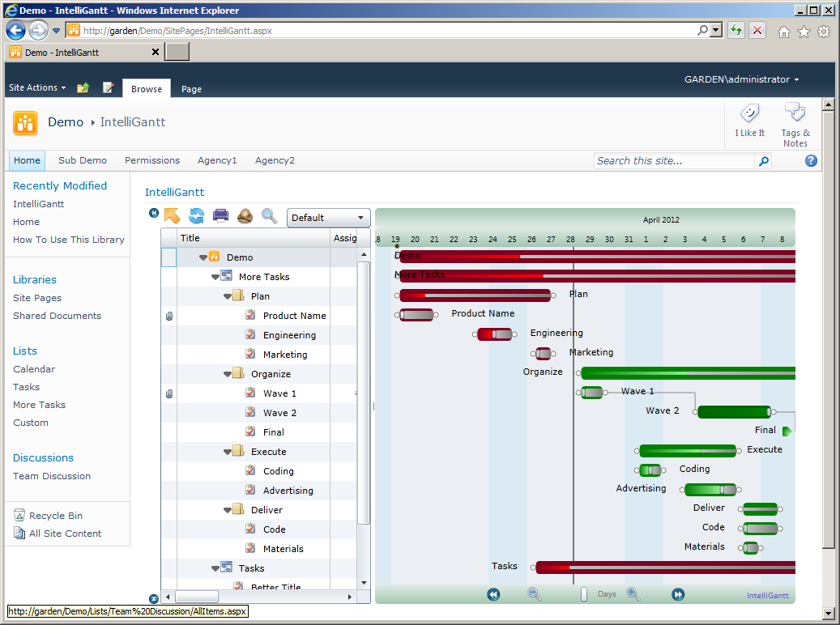This screenshot has width=840, height=625.
Task: Print the Gantt chart
Action: click(220, 216)
